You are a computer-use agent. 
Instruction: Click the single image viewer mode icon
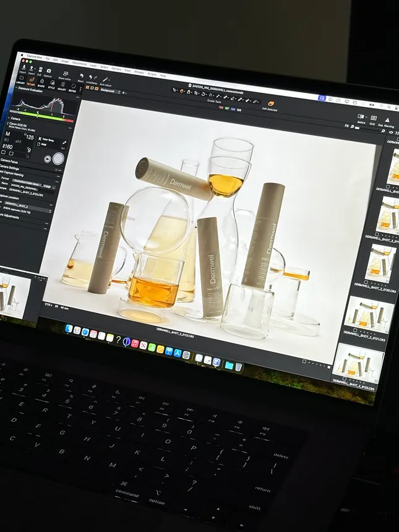[x=92, y=88]
